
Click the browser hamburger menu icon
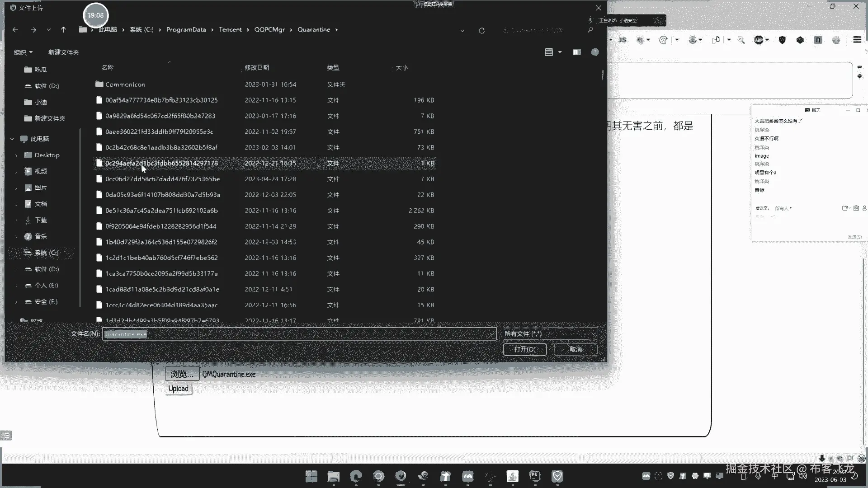(x=857, y=40)
